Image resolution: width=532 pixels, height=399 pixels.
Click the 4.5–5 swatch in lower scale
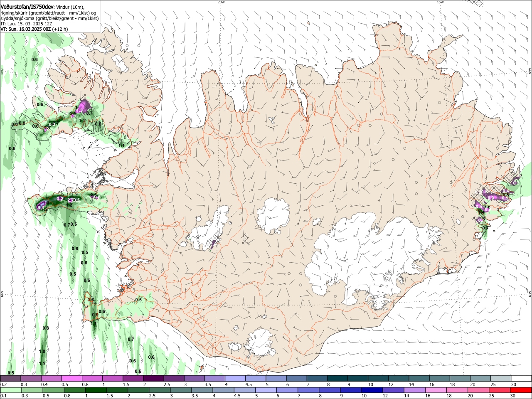click(245, 390)
